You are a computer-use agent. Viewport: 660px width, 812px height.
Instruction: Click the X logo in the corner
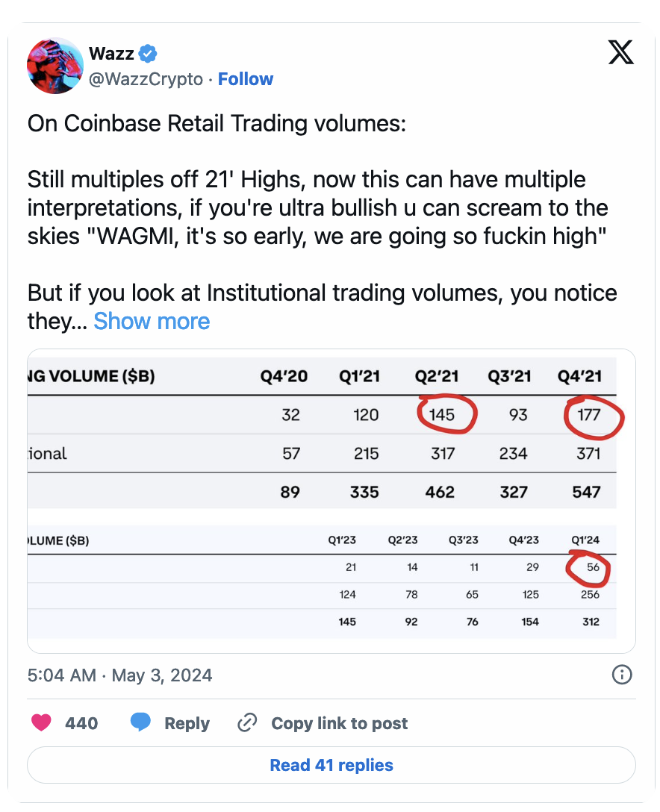pyautogui.click(x=620, y=52)
